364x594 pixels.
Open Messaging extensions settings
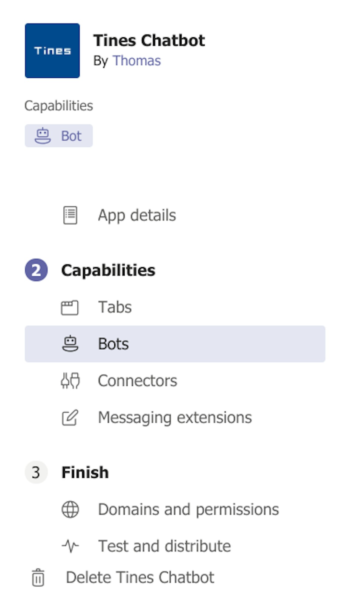click(x=175, y=417)
